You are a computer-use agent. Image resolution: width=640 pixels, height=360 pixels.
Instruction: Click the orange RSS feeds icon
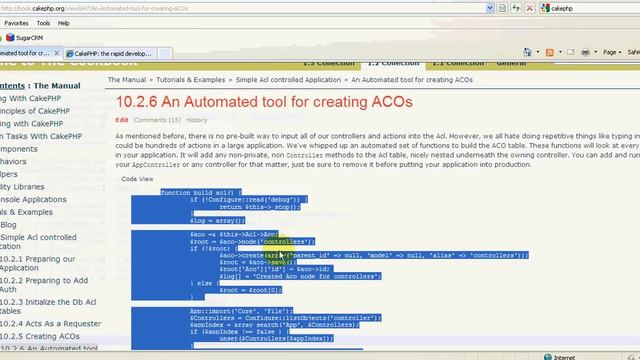(550, 52)
